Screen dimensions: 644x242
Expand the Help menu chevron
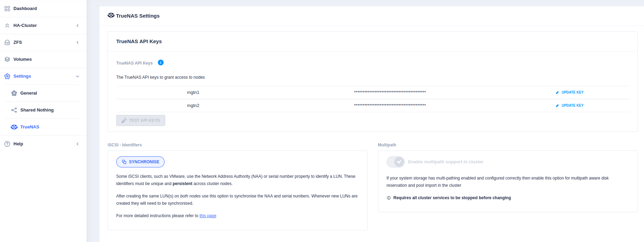pos(78,144)
